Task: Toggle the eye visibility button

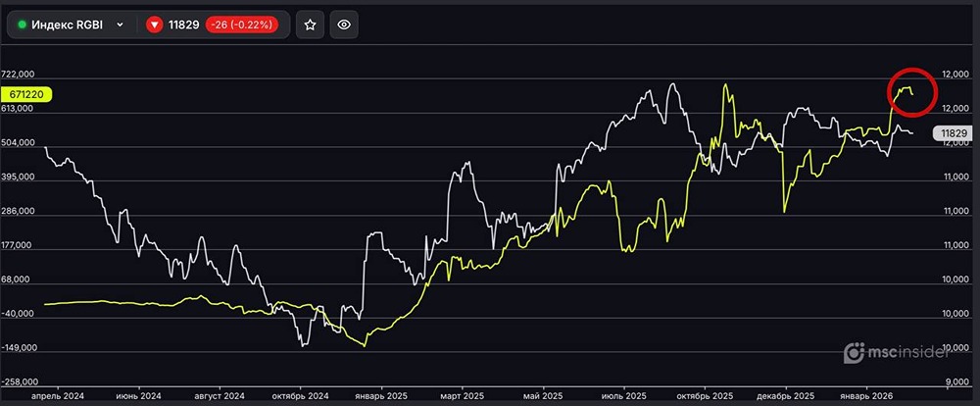Action: click(343, 25)
